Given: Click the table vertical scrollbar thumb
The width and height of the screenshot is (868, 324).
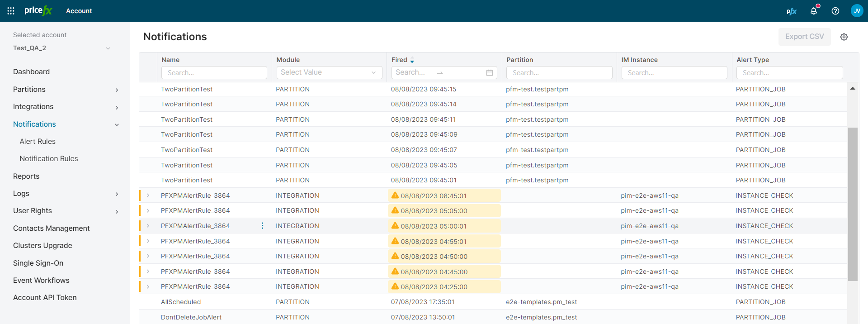Looking at the screenshot, I should 853,204.
